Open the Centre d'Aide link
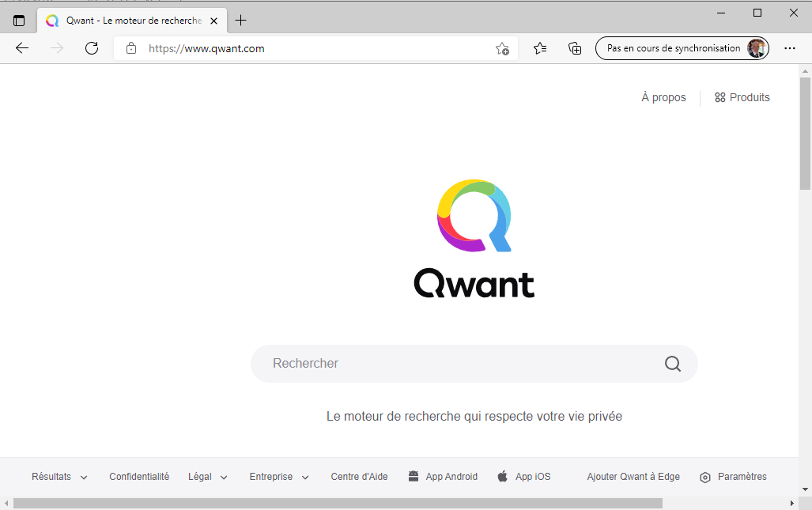812x510 pixels. tap(360, 476)
